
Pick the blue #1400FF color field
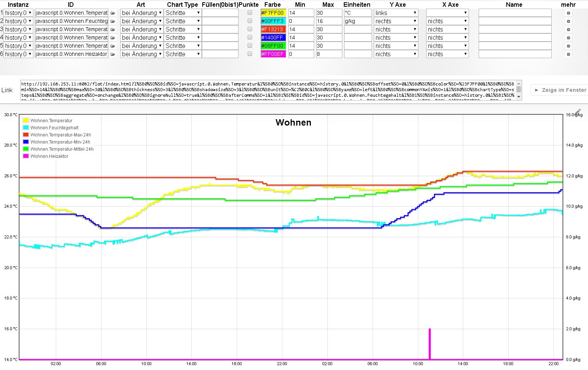click(273, 37)
